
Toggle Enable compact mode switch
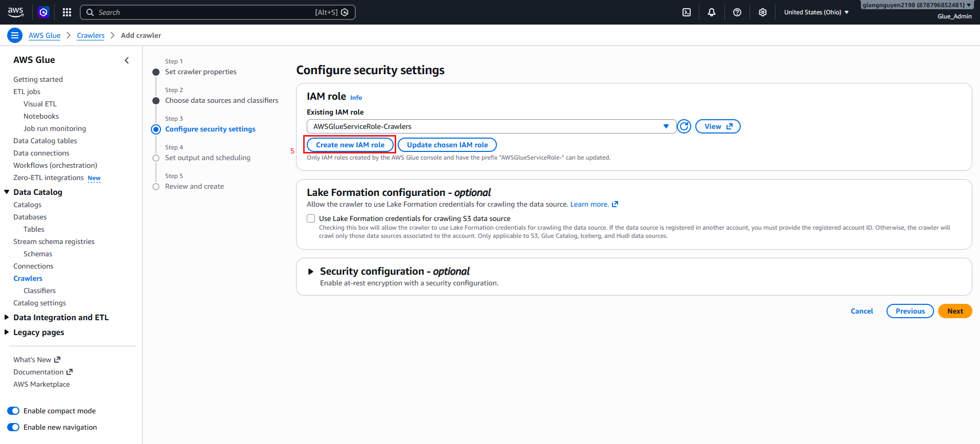click(x=13, y=411)
